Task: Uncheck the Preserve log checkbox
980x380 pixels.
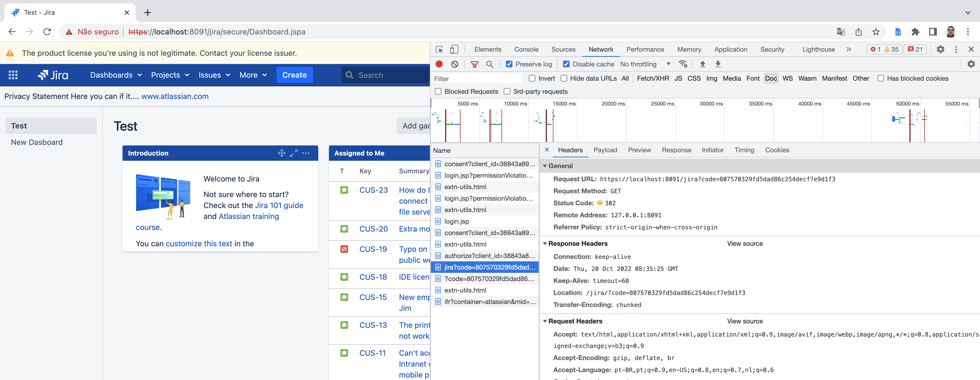Action: click(509, 64)
